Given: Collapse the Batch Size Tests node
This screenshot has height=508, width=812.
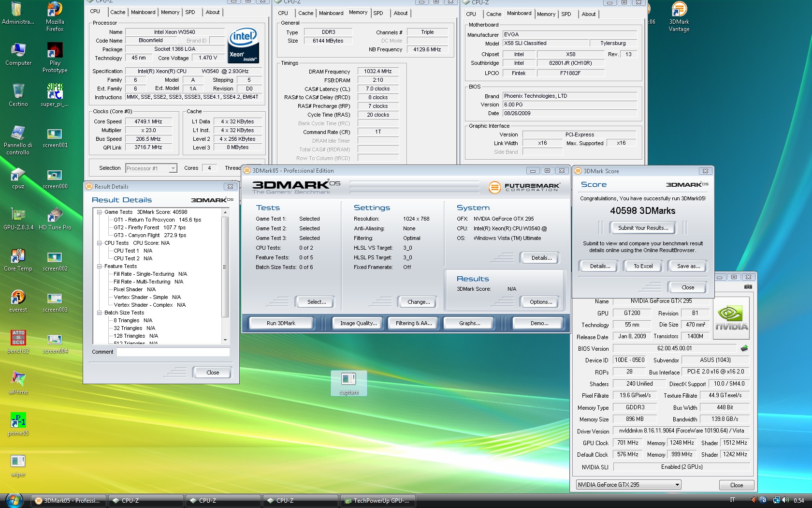Looking at the screenshot, I should pos(99,313).
